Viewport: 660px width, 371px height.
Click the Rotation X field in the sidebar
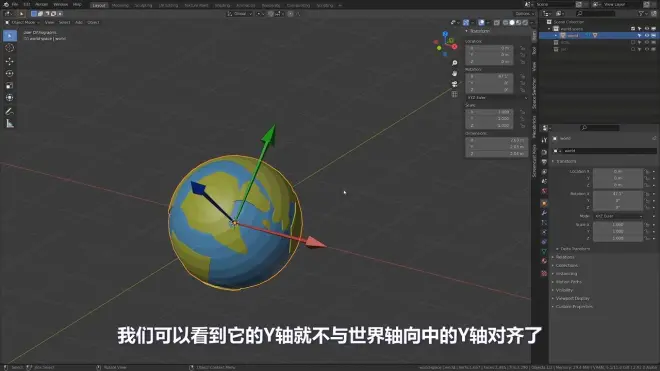click(x=489, y=77)
